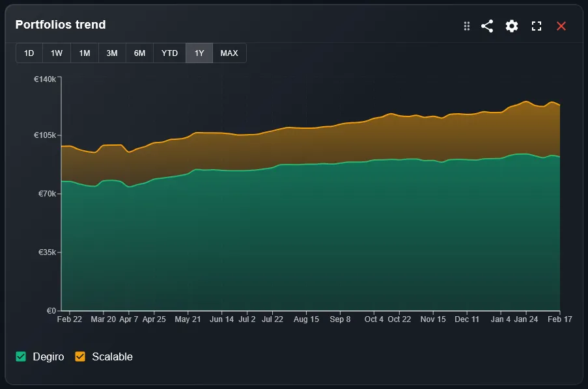The image size is (588, 389).
Task: Select the 1W range button
Action: pyautogui.click(x=56, y=53)
